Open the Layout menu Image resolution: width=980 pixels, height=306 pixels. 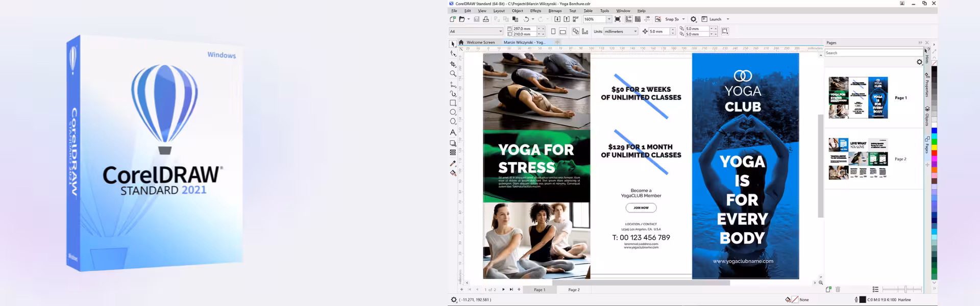coord(499,11)
